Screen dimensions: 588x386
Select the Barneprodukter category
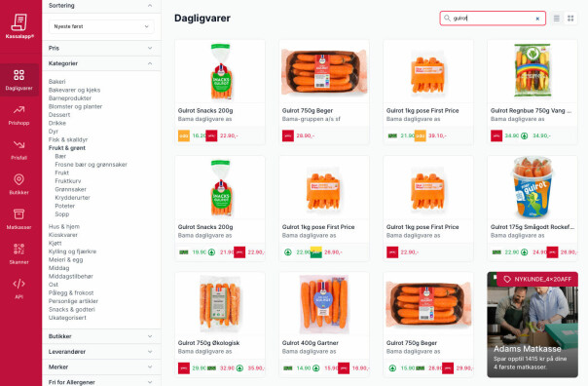(70, 98)
